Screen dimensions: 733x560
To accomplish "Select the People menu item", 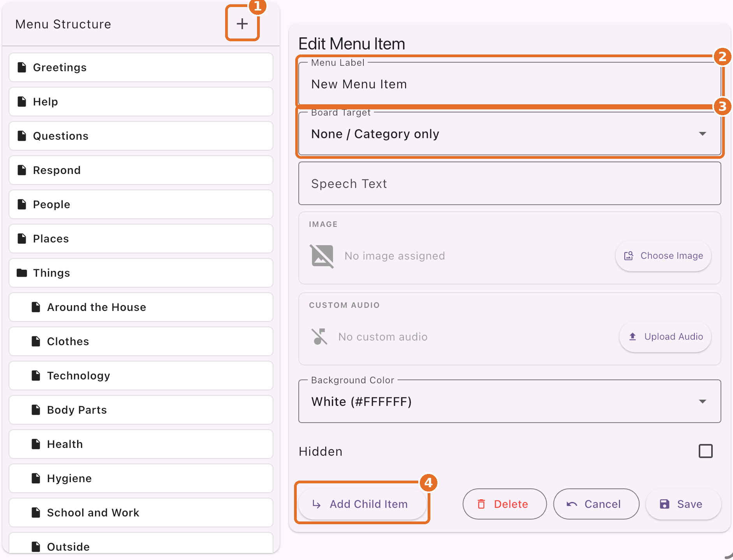I will coord(141,204).
